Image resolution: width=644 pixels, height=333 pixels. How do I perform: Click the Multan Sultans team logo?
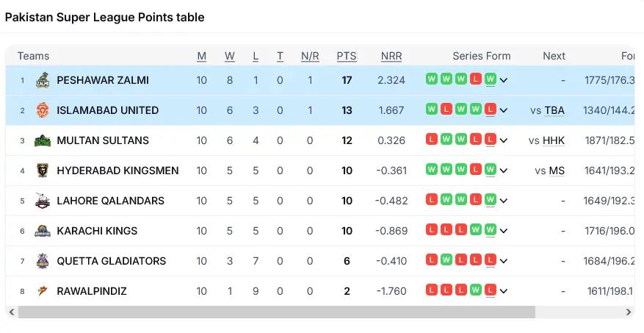point(42,140)
